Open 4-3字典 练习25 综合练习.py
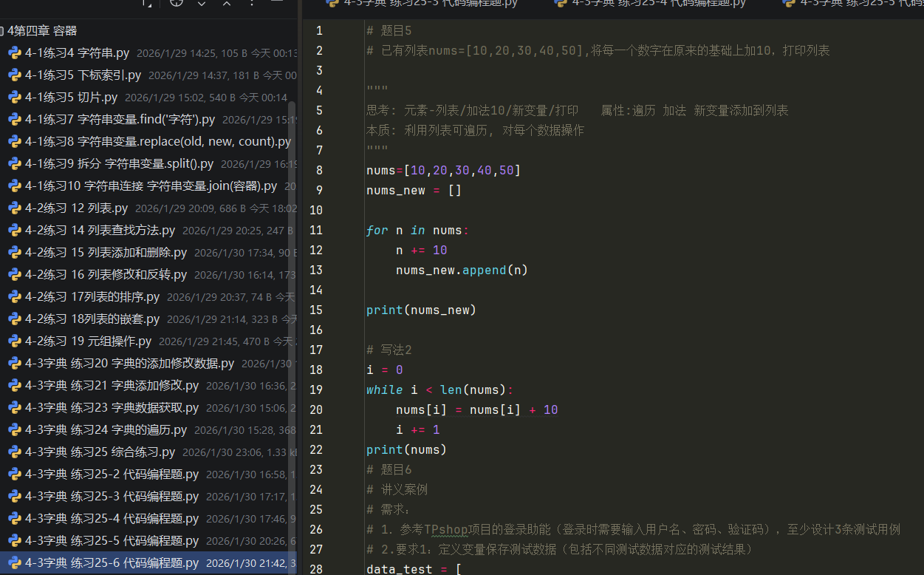Image resolution: width=924 pixels, height=575 pixels. [100, 452]
